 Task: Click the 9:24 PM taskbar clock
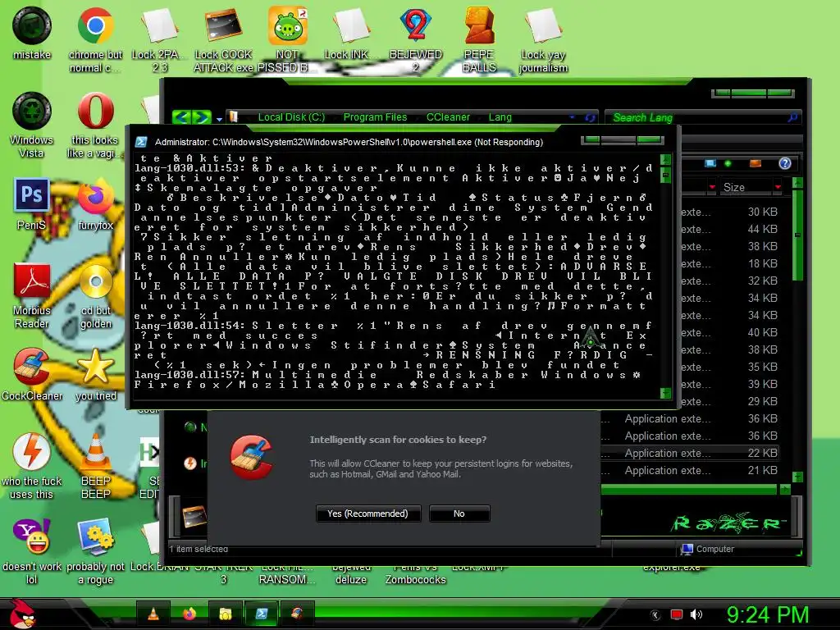(x=767, y=614)
